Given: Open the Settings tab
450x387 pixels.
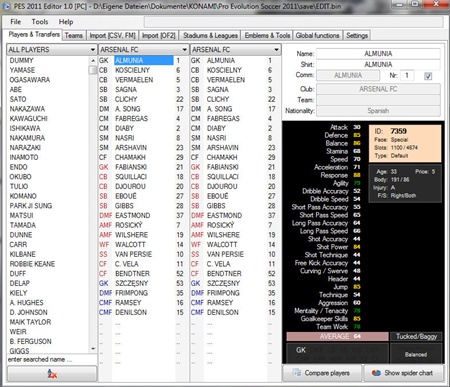Looking at the screenshot, I should [x=357, y=35].
